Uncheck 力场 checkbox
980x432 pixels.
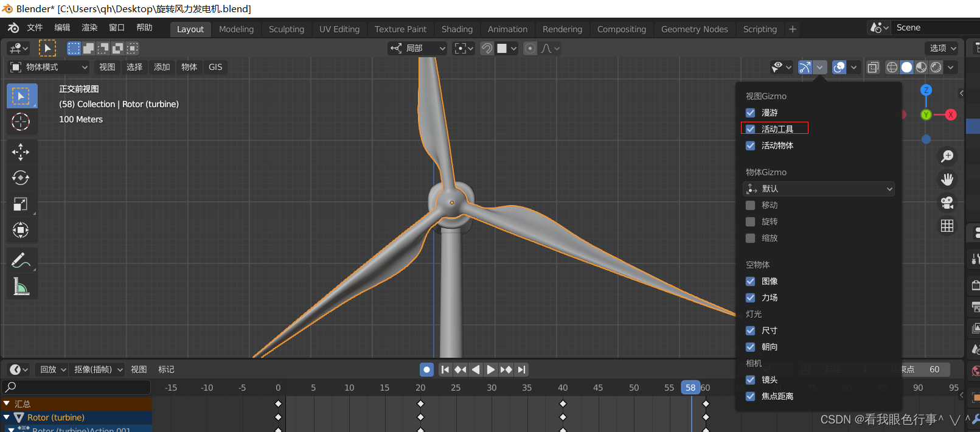tap(751, 298)
